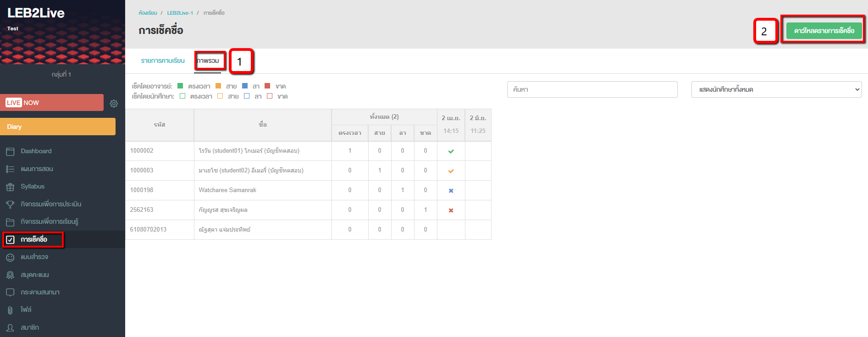The image size is (868, 337).
Task: Click the checkmark icon beside การเช็คชื่อ
Action: pyautogui.click(x=10, y=240)
